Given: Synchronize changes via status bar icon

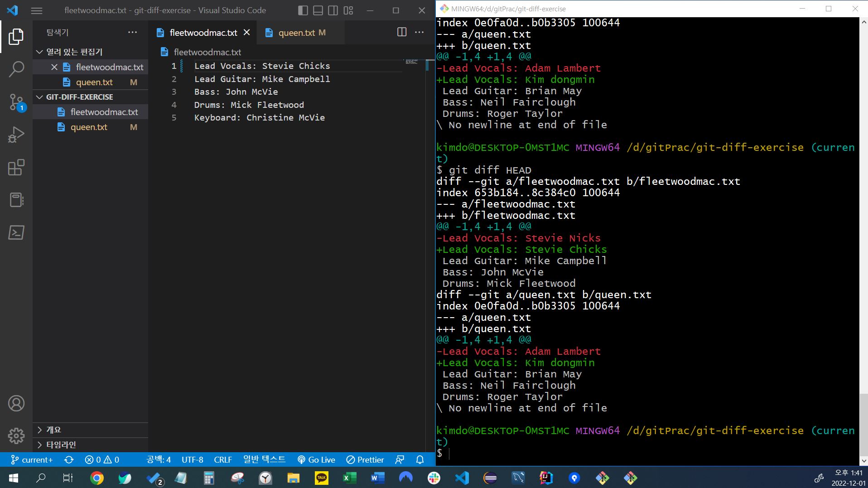Looking at the screenshot, I should point(69,459).
